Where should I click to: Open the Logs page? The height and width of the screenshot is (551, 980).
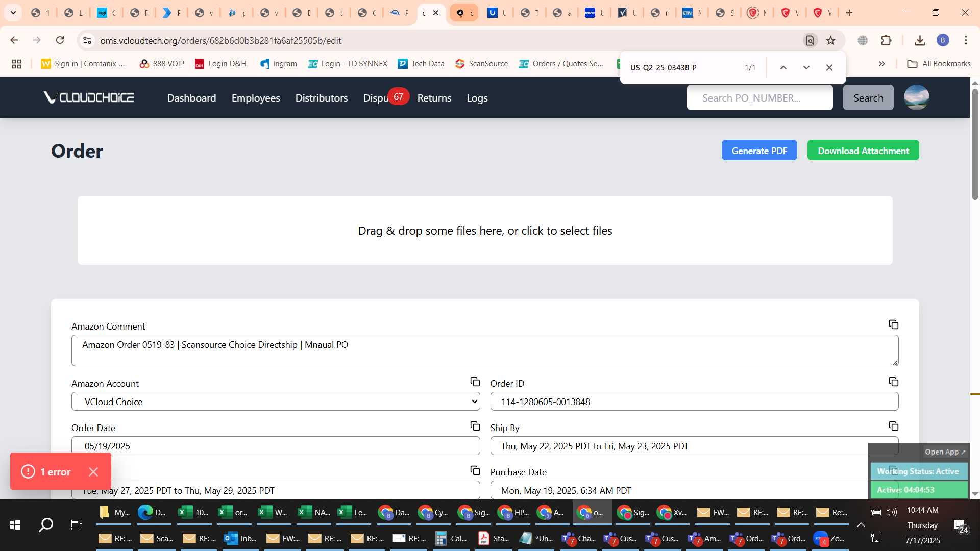(477, 98)
